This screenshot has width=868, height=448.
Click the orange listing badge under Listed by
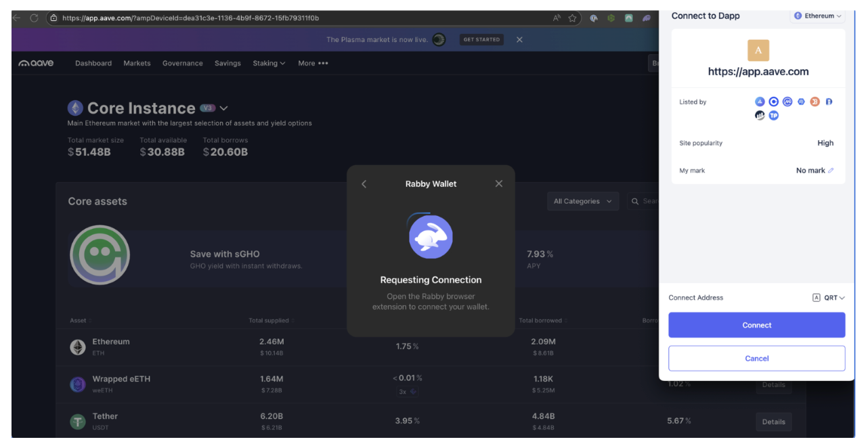pos(815,102)
